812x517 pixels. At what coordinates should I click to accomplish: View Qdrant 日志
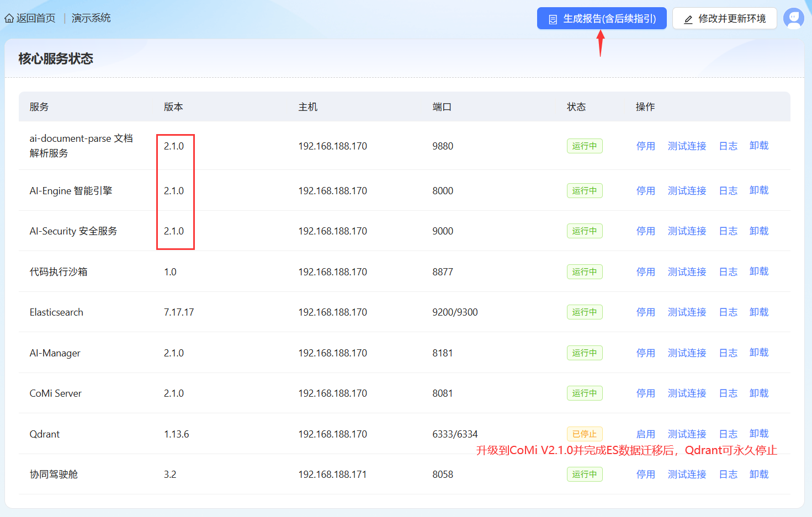pyautogui.click(x=728, y=434)
